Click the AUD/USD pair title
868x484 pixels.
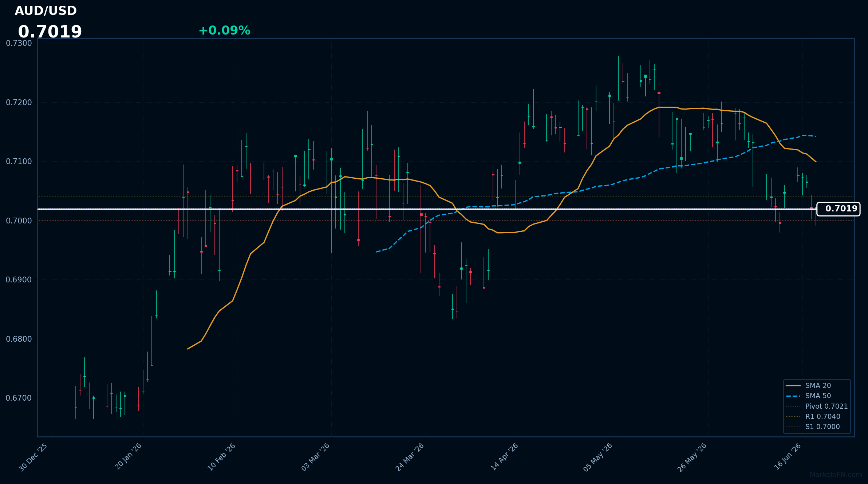click(46, 11)
